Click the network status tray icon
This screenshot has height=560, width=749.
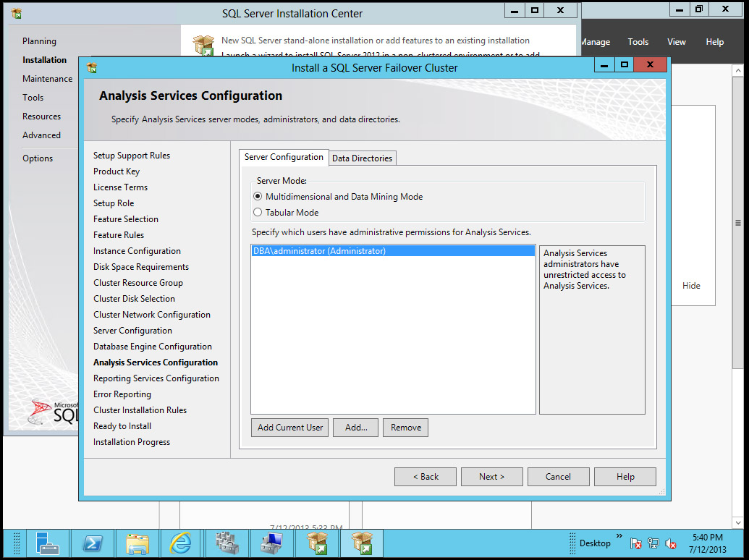653,543
